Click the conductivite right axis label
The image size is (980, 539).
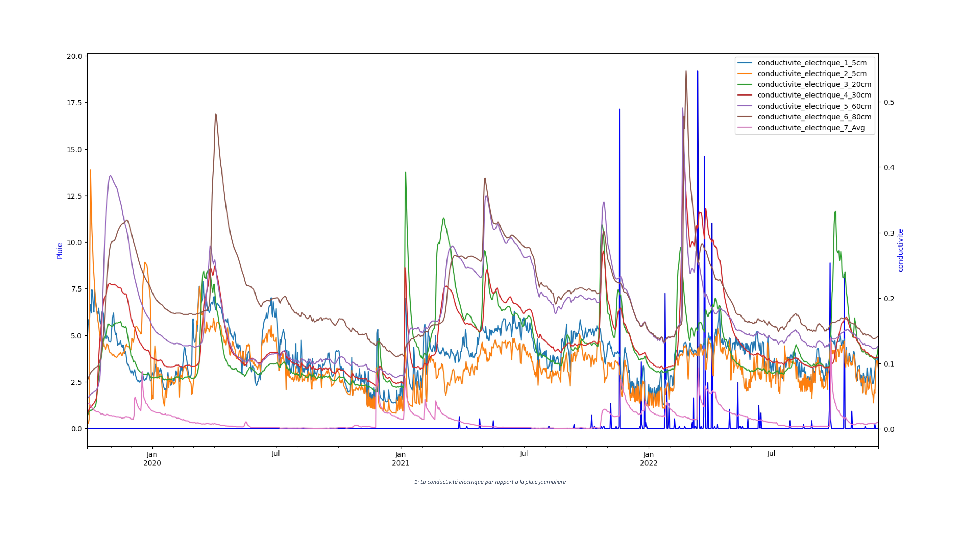click(900, 250)
